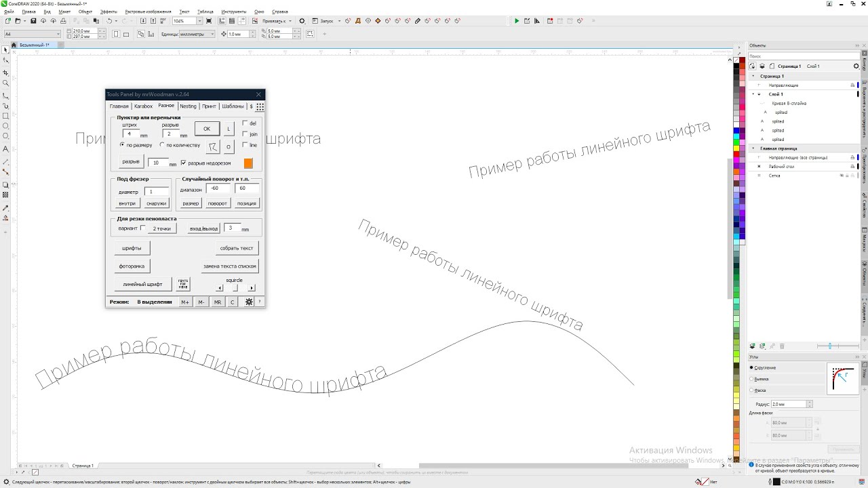Click the grid dots icon in Tools Panel tabs
Viewport: 868px width, 488px height.
tap(260, 106)
